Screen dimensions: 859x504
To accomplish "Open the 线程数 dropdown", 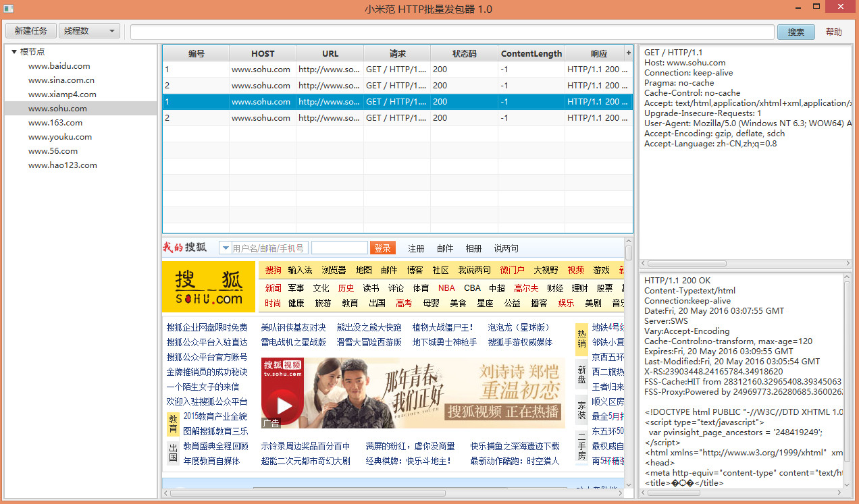I will 89,31.
